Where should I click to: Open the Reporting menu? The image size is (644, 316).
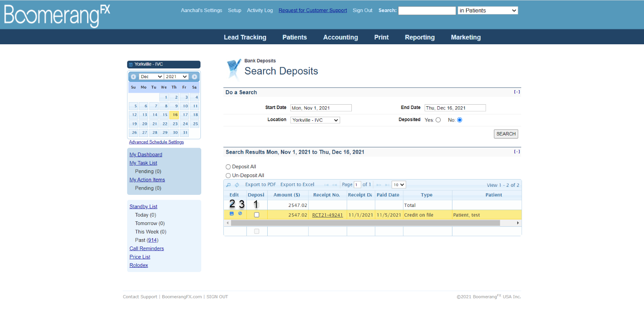[x=419, y=37]
